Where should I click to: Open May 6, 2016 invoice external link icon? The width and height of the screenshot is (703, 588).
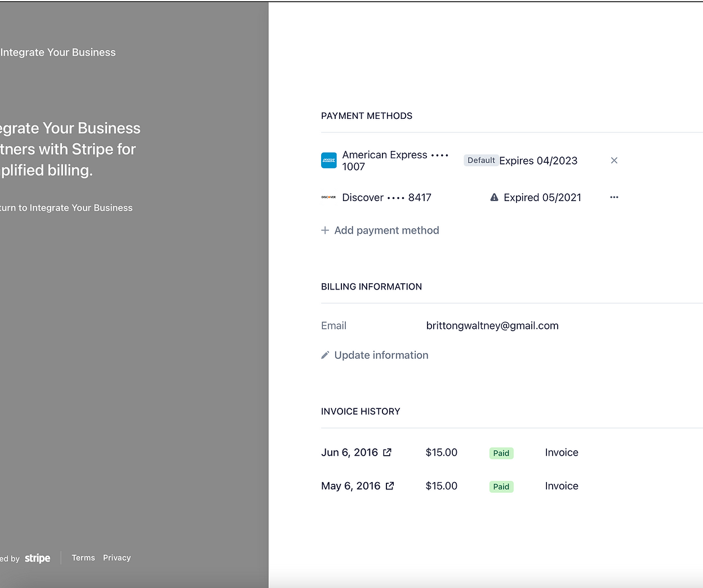pyautogui.click(x=390, y=485)
